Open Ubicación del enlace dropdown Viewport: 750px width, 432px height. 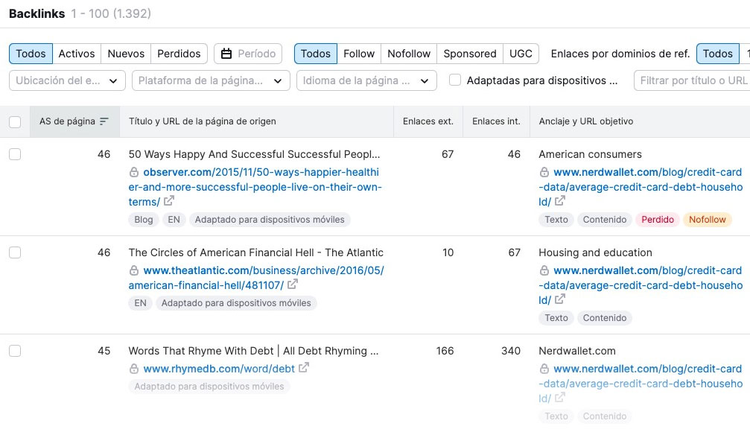[67, 80]
